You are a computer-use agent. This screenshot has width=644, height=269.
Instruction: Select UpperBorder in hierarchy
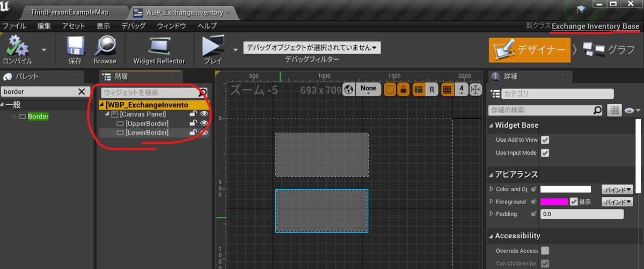147,123
